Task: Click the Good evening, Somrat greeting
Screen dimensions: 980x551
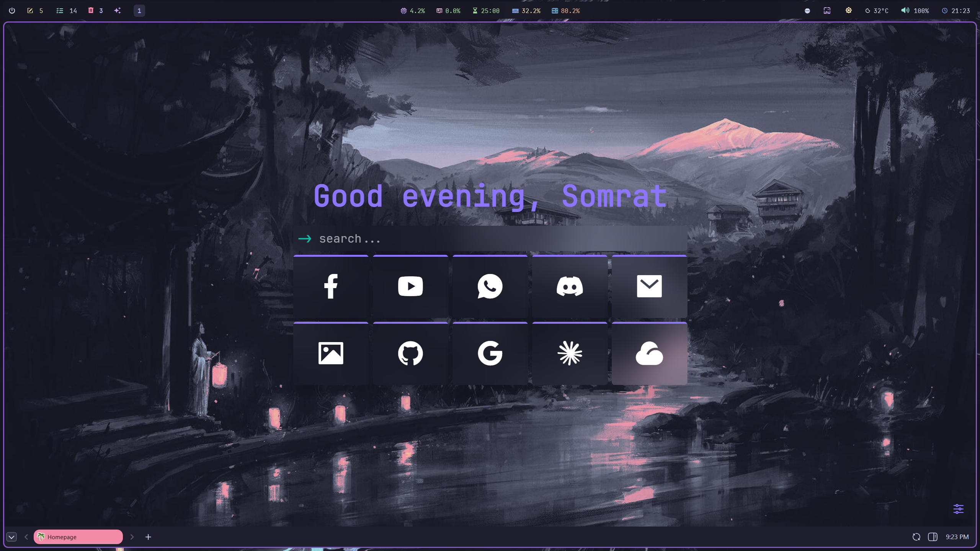Action: pyautogui.click(x=490, y=196)
